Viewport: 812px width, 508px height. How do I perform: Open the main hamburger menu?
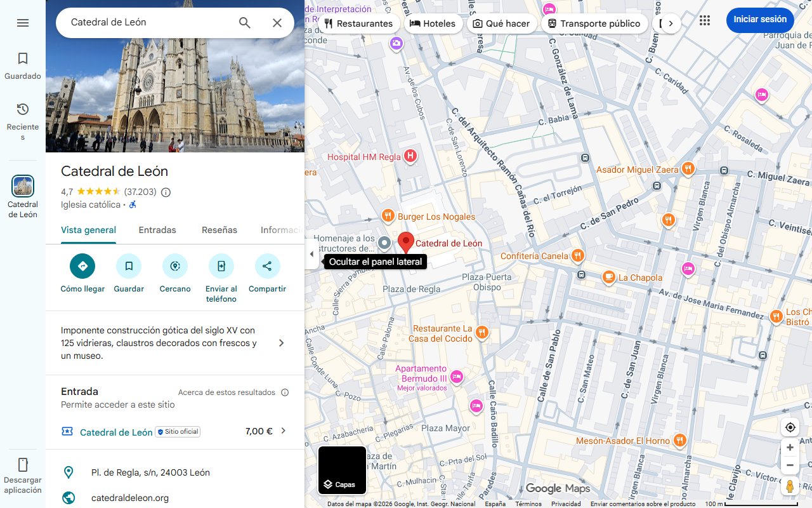tap(23, 22)
